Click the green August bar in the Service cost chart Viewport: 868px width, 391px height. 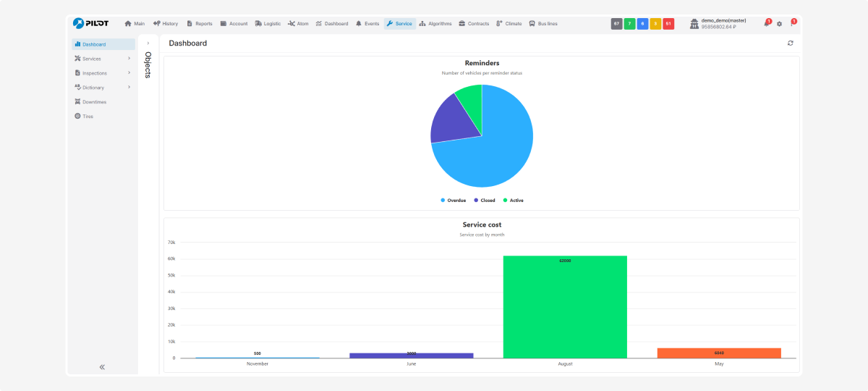pos(565,308)
